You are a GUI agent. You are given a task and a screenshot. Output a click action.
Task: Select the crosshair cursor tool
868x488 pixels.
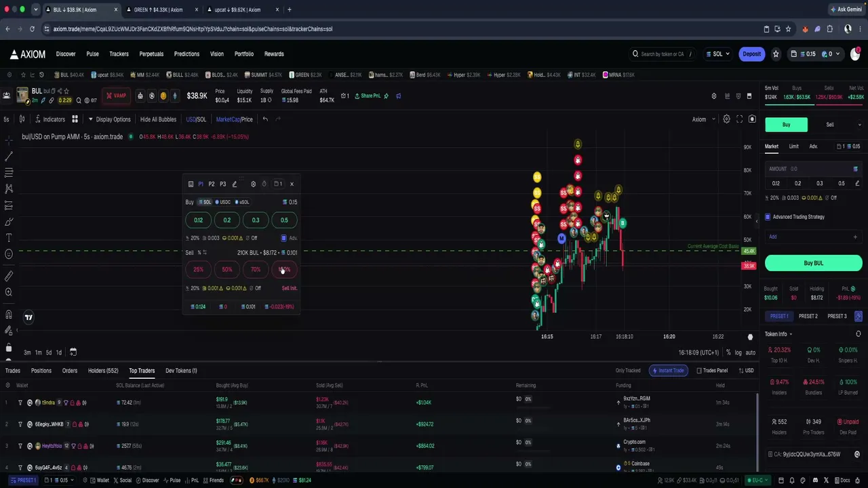9,140
